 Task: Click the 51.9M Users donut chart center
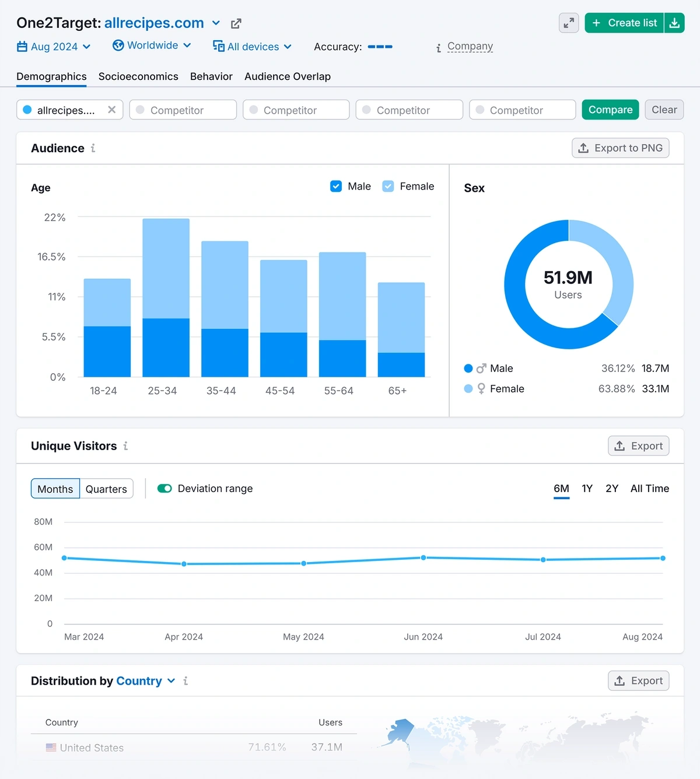point(569,285)
